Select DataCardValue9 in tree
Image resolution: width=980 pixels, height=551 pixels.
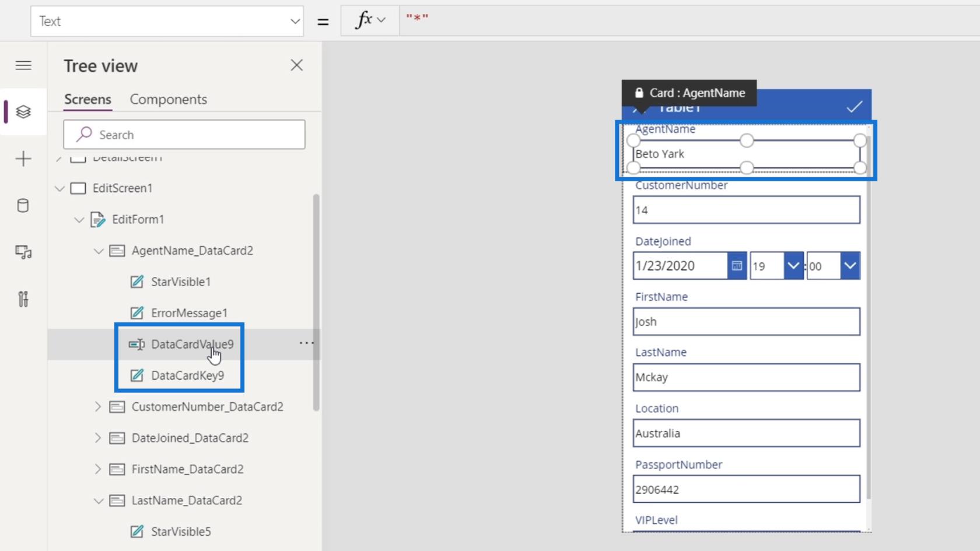click(x=192, y=345)
